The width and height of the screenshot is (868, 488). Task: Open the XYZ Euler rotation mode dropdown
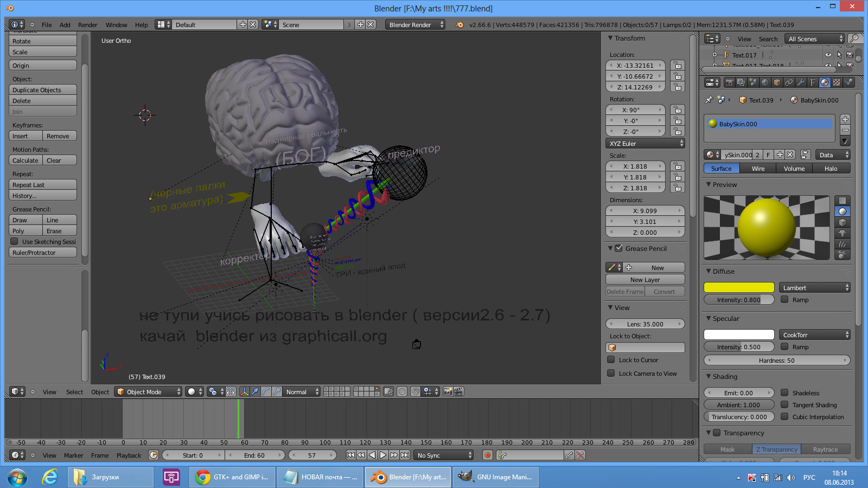[x=645, y=143]
